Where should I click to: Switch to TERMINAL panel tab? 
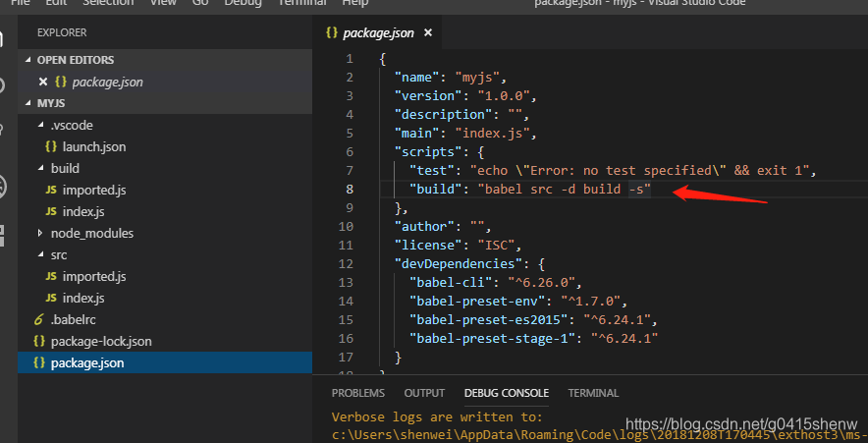pos(593,393)
